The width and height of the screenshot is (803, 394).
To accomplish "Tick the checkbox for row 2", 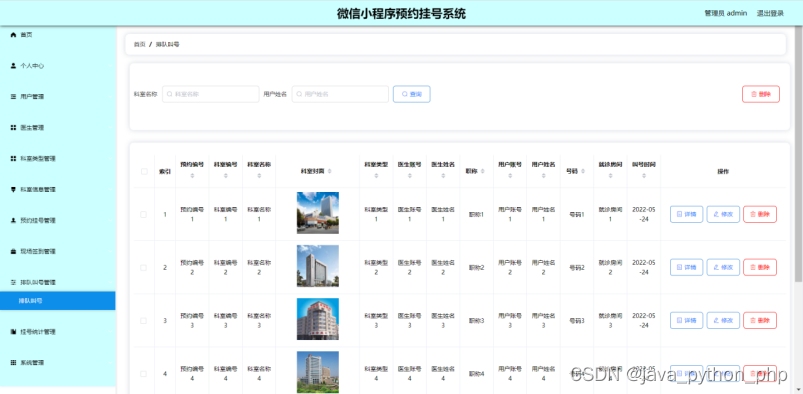I will (x=144, y=267).
